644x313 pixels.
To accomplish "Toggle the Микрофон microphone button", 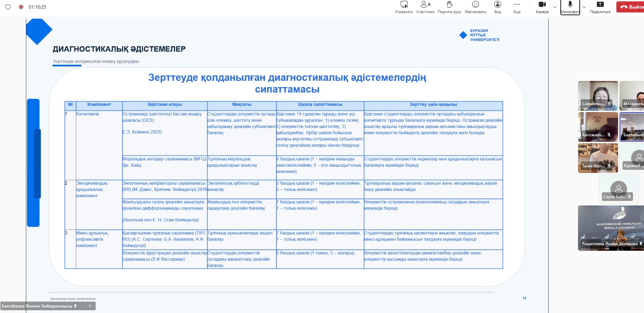I will pyautogui.click(x=570, y=7).
